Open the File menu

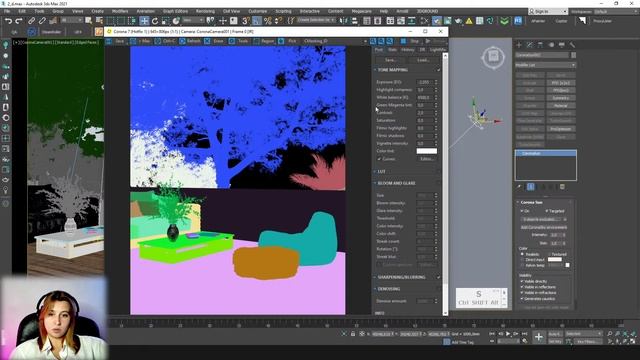click(x=7, y=11)
